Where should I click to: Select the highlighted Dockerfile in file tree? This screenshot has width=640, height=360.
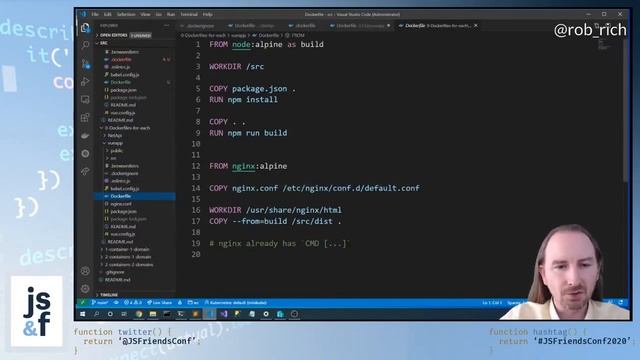click(135, 196)
